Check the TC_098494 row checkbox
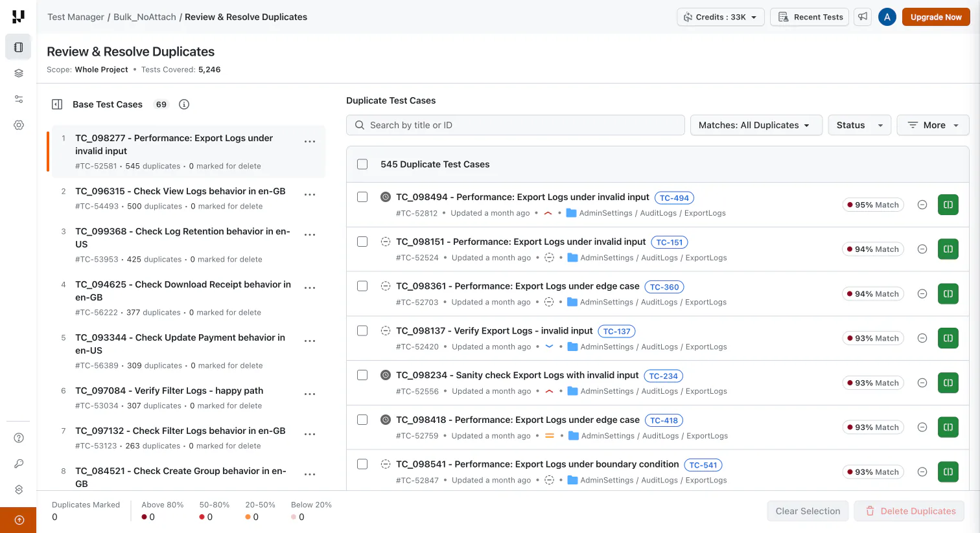This screenshot has height=533, width=980. pos(362,197)
